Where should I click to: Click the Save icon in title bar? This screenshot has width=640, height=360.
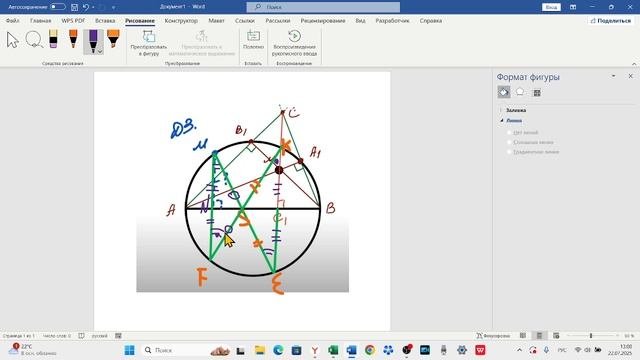point(74,7)
